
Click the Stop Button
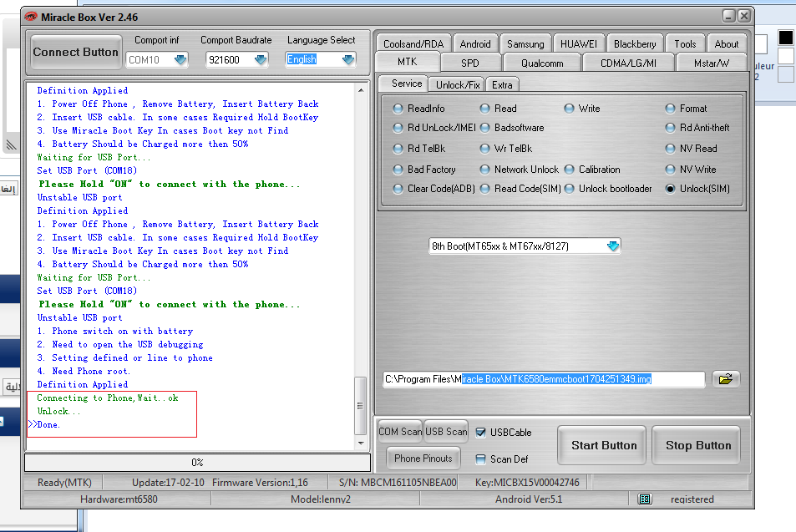tap(697, 445)
